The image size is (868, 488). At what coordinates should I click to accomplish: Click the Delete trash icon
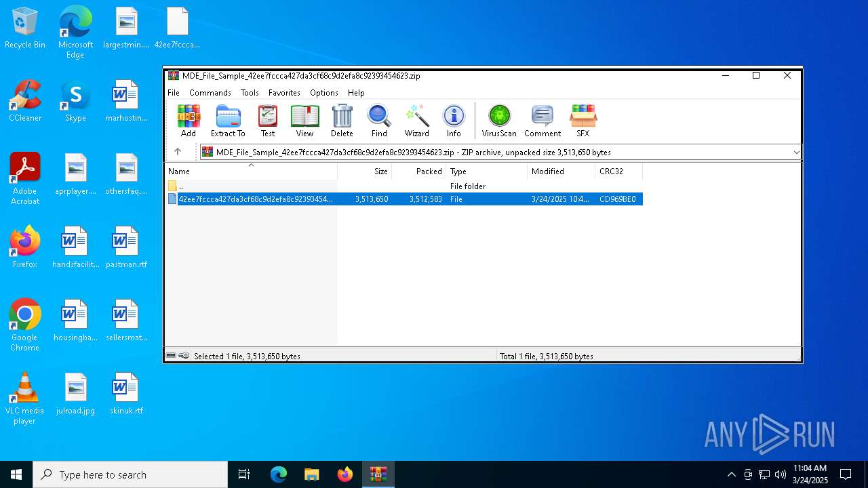coord(342,121)
